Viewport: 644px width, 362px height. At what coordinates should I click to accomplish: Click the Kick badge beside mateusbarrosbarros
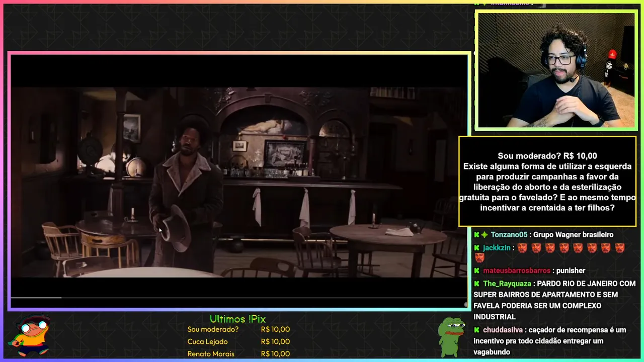[476, 270]
